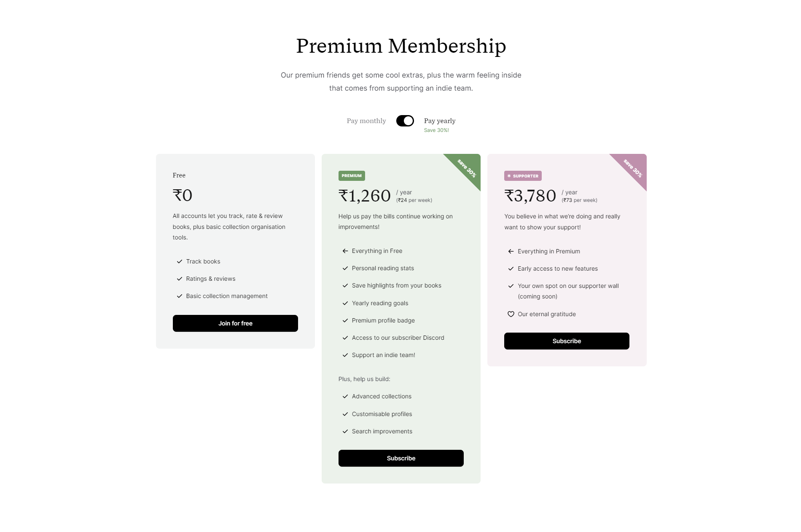Image resolution: width=801 pixels, height=532 pixels.
Task: Click the ₹1,260 yearly price
Action: (x=365, y=196)
